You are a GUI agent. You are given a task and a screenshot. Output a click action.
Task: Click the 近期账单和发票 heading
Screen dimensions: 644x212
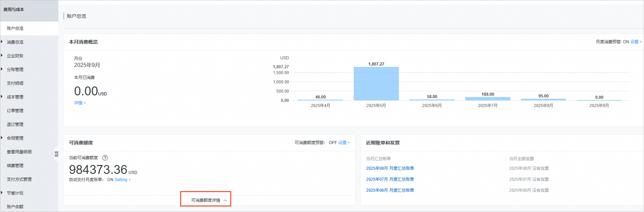pyautogui.click(x=383, y=143)
